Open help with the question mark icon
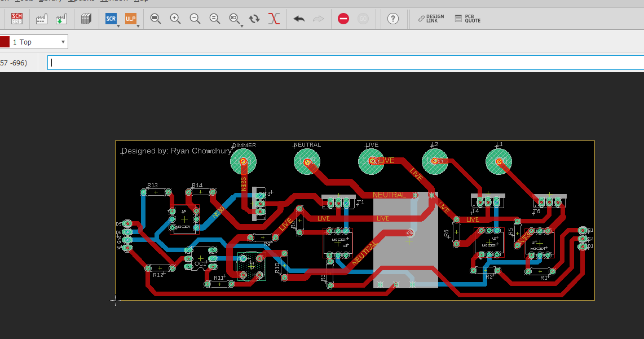 coord(393,19)
